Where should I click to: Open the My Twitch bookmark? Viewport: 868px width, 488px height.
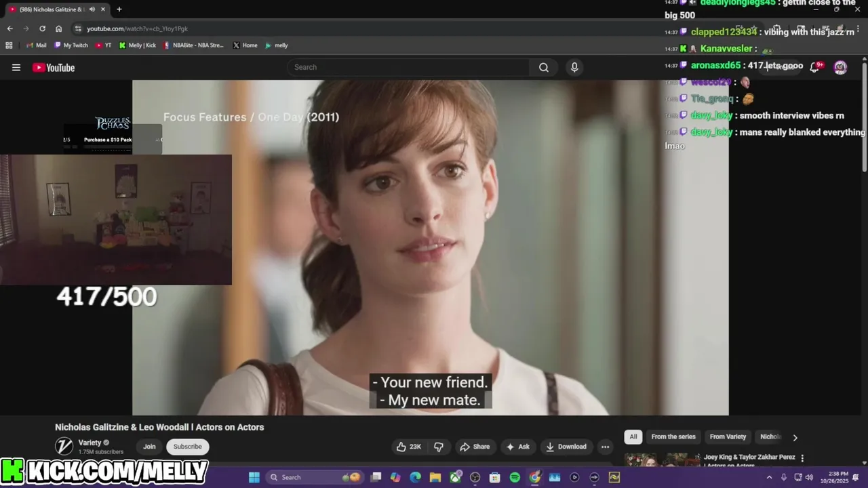(71, 45)
